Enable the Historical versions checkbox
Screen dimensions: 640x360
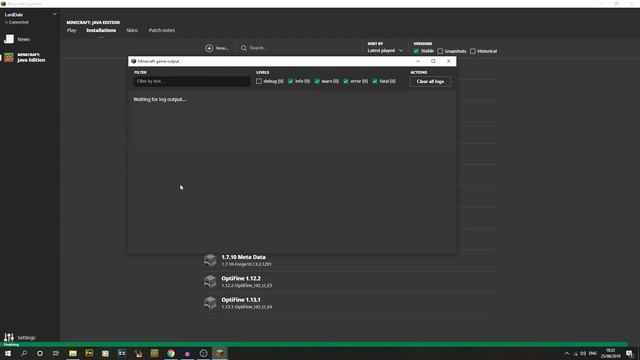coord(473,51)
